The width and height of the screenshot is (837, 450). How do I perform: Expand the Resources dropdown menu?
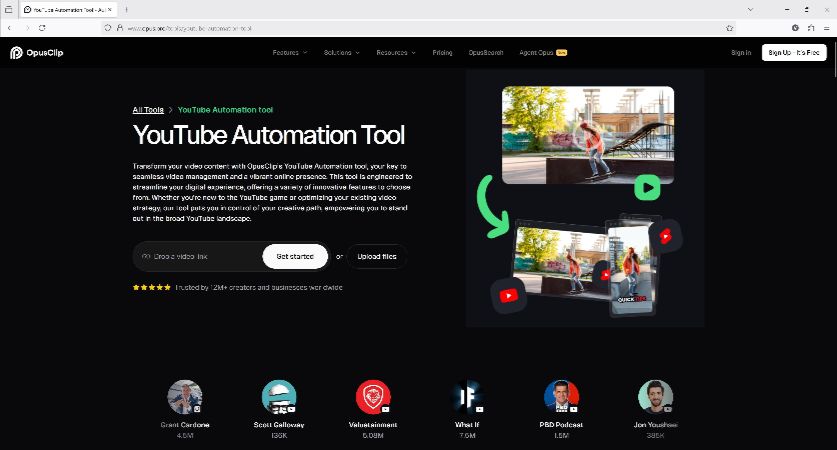click(396, 52)
